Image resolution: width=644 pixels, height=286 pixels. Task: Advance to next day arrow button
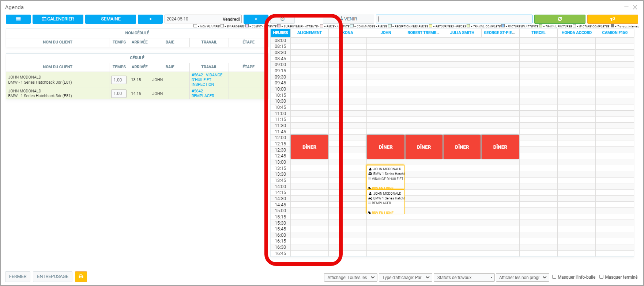click(256, 19)
